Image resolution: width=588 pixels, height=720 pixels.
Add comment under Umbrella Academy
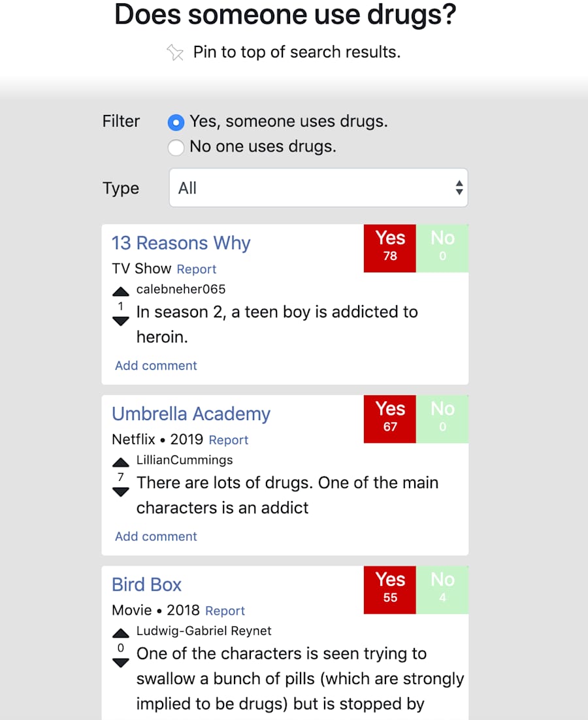pos(155,536)
